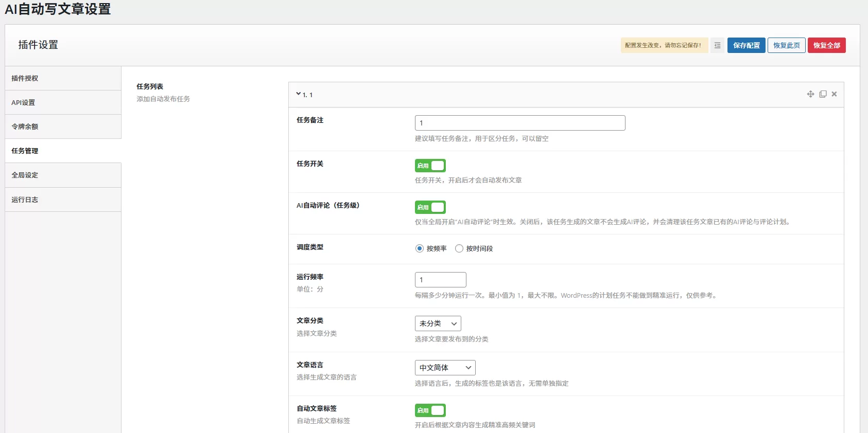Disable the 任务开关 toggle

pos(430,166)
